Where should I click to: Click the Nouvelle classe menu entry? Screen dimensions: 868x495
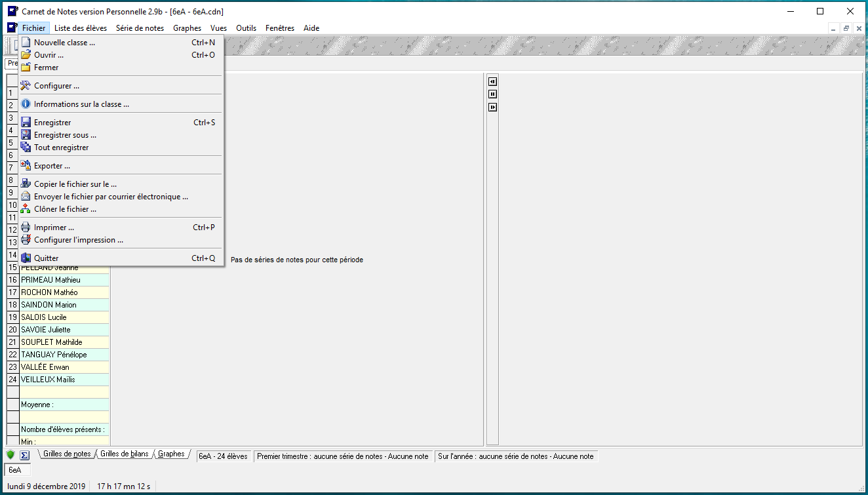[64, 43]
